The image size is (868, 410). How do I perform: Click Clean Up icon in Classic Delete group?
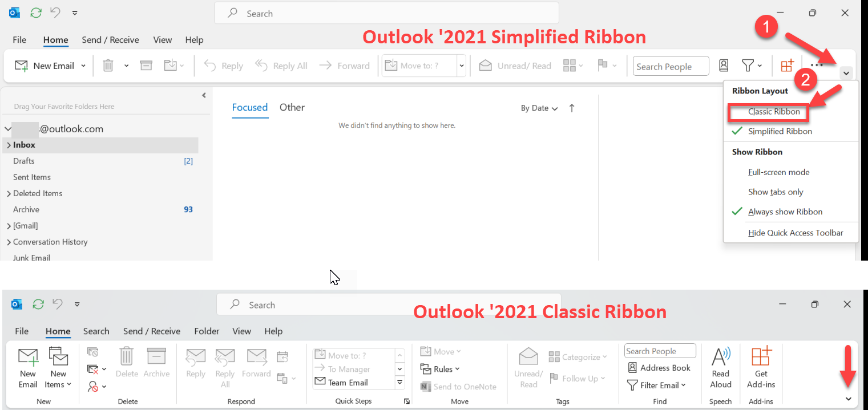click(x=93, y=369)
